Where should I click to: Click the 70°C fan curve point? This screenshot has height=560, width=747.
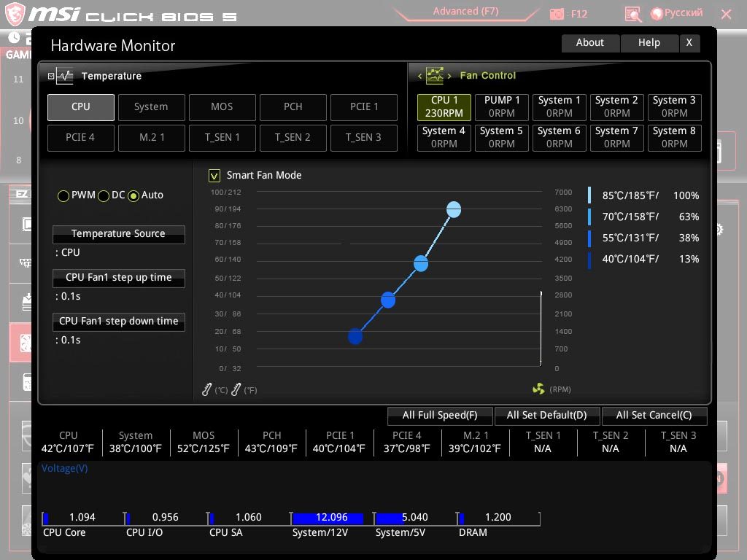[x=421, y=263]
